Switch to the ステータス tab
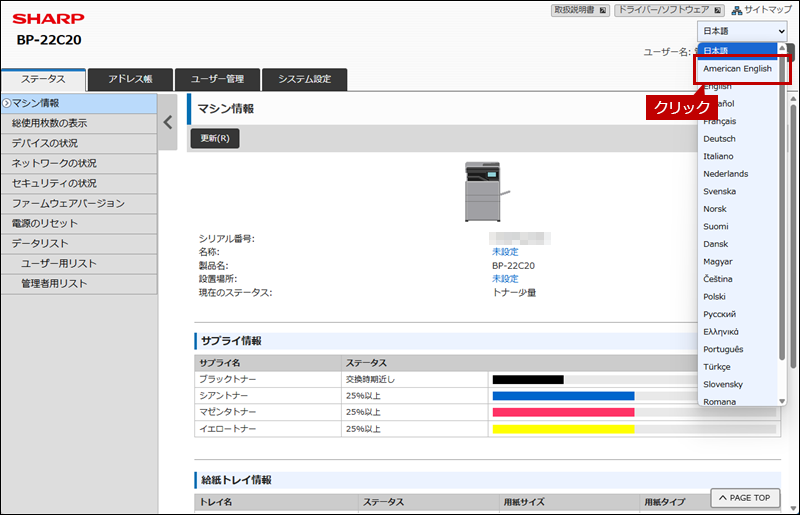This screenshot has height=515, width=800. (x=43, y=80)
